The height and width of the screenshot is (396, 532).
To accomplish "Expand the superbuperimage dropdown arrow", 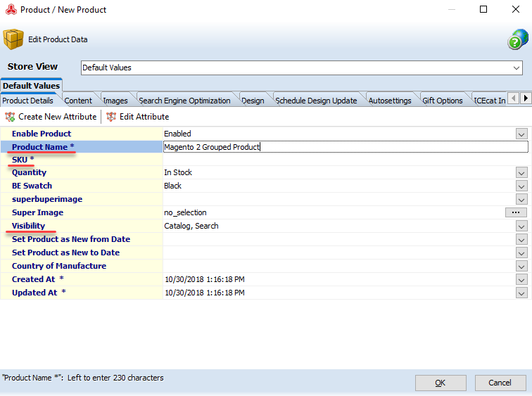I will point(521,199).
